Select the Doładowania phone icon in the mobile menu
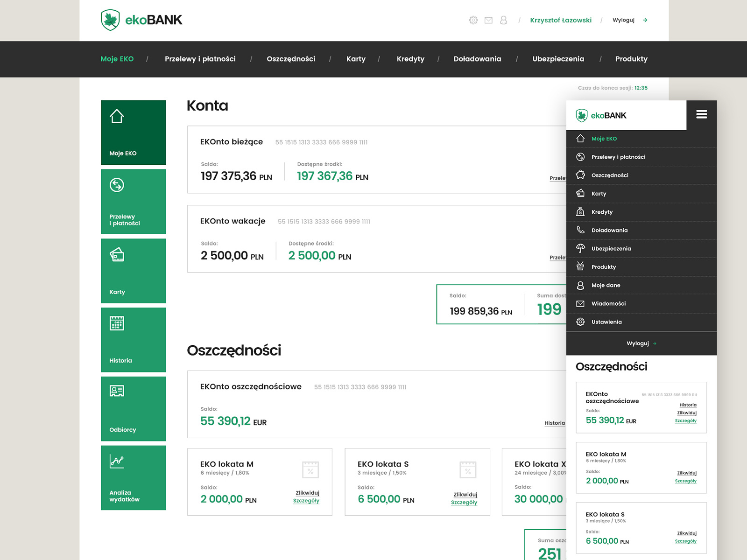Screen dimensions: 747x560 (x=580, y=230)
